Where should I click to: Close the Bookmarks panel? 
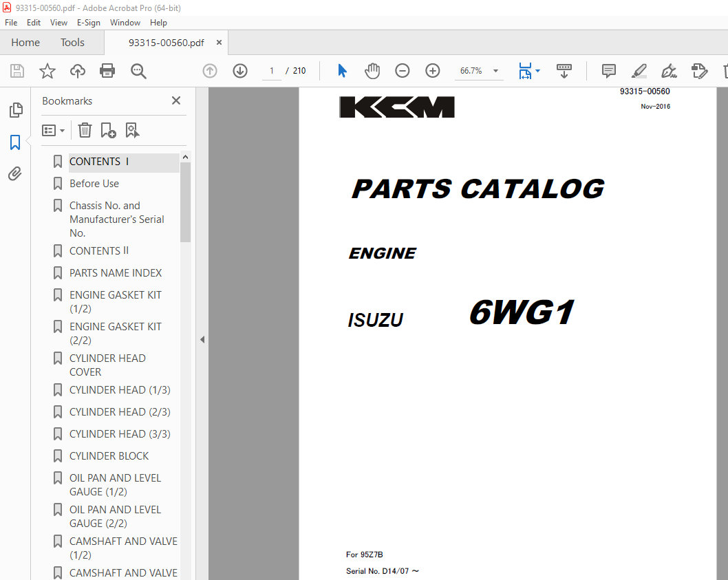(x=176, y=100)
